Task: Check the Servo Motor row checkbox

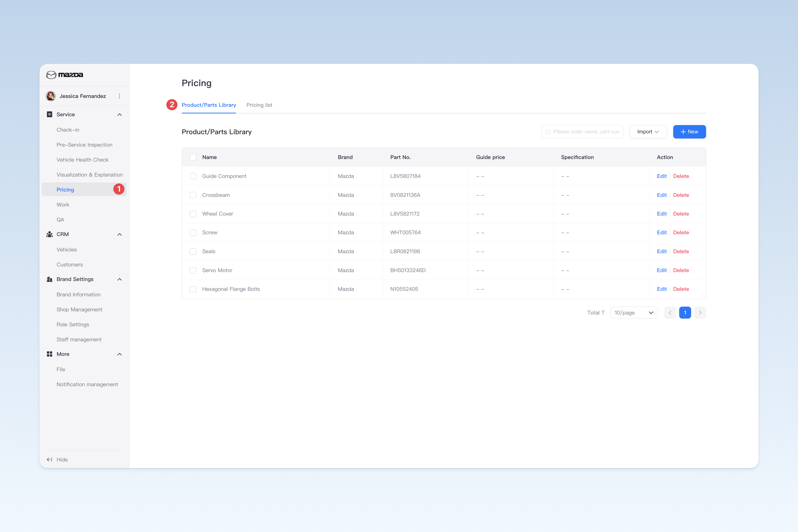Action: (x=193, y=270)
